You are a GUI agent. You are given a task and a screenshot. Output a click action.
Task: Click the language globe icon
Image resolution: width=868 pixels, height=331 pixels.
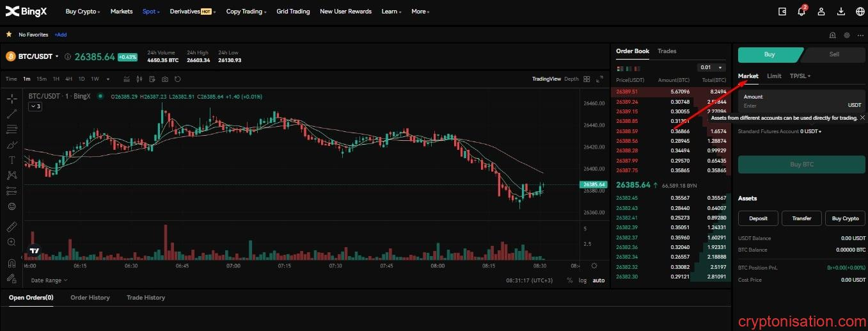pyautogui.click(x=860, y=12)
